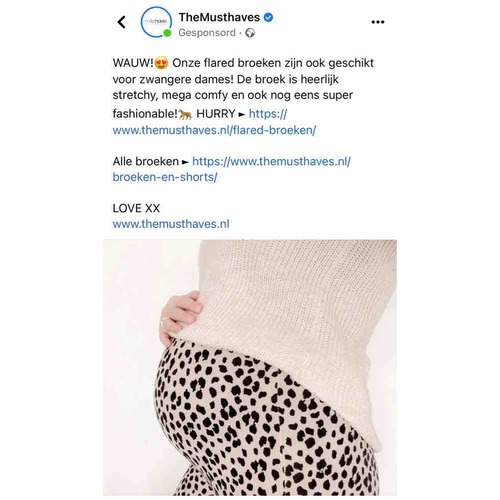Open TheMusthaves profile picture
This screenshot has width=500, height=500.
156,22
